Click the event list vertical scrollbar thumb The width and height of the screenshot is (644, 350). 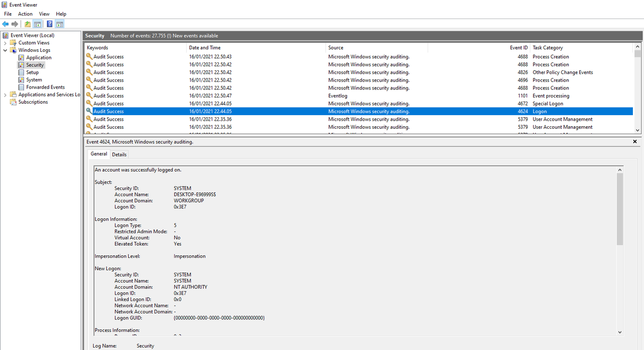tap(637, 53)
